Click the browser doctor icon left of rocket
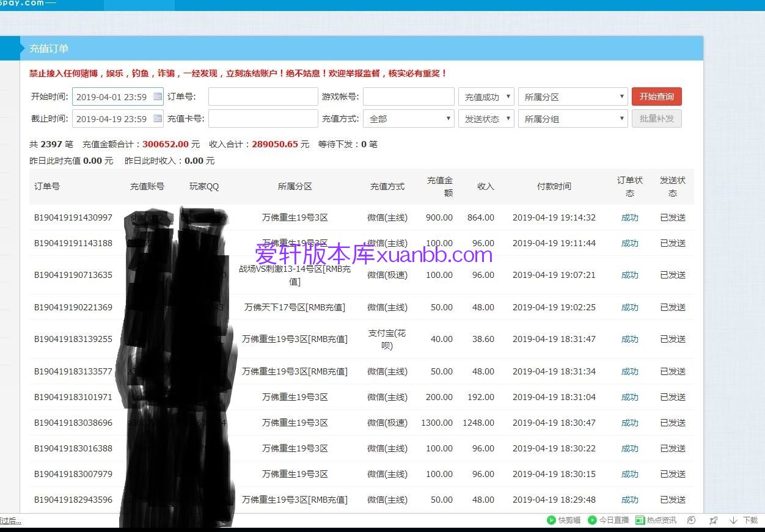This screenshot has height=532, width=765. pos(691,520)
